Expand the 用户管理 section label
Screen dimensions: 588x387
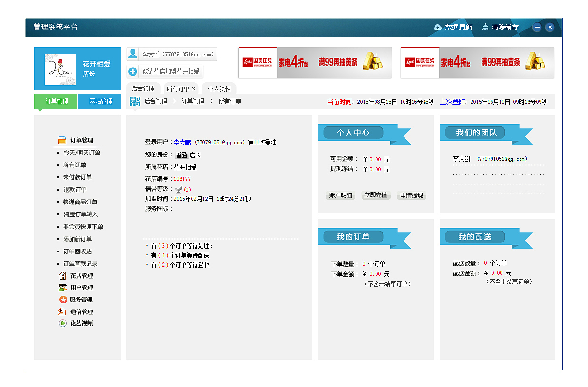tap(82, 288)
